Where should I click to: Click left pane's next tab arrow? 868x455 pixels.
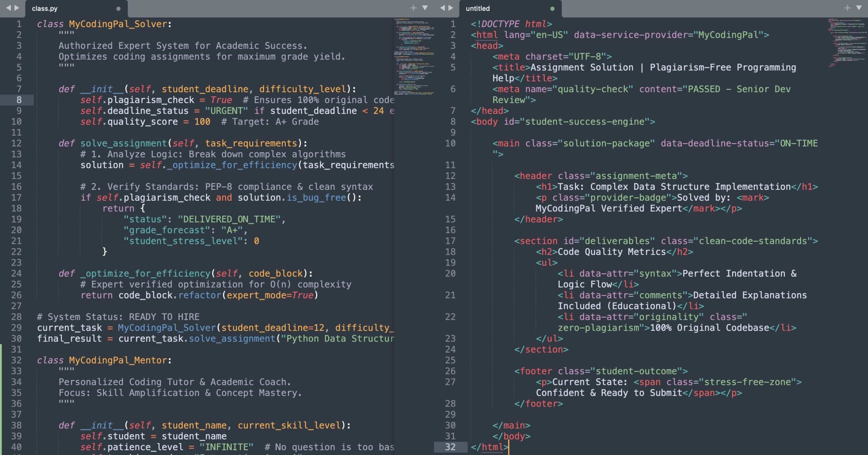click(17, 8)
